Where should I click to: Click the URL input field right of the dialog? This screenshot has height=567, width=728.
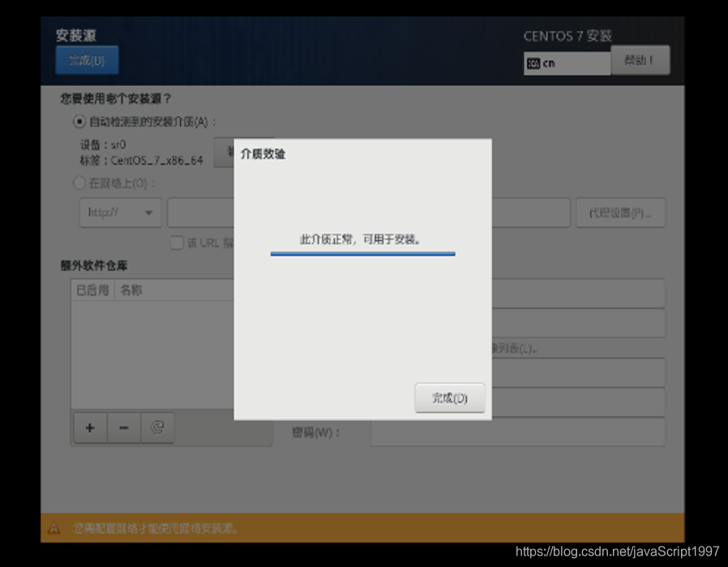[x=531, y=213]
